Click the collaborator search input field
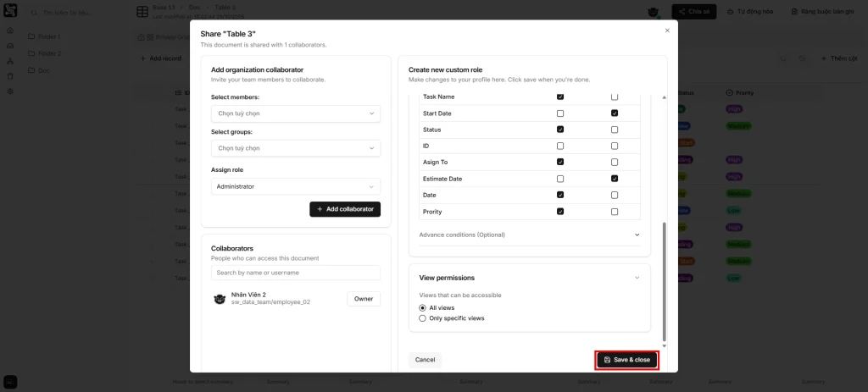Image resolution: width=868 pixels, height=392 pixels. [x=295, y=273]
